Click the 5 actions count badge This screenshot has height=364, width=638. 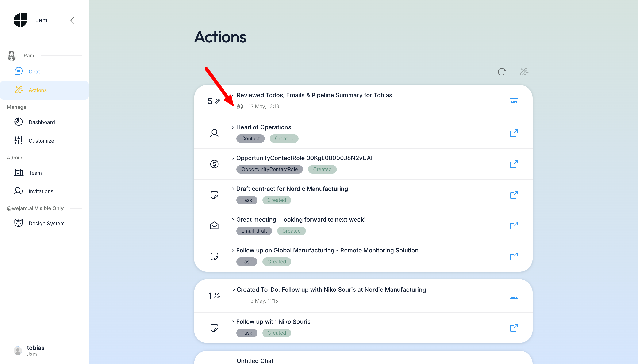[x=214, y=101]
